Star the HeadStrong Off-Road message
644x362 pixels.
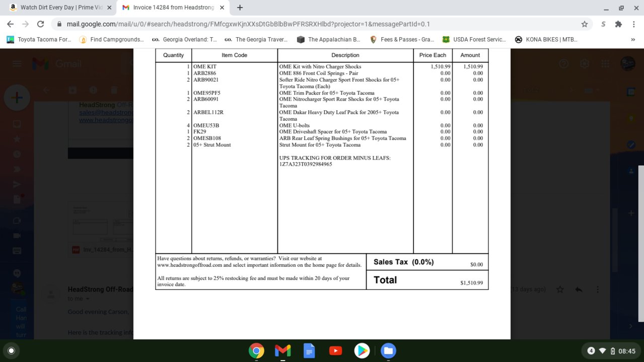(560, 289)
